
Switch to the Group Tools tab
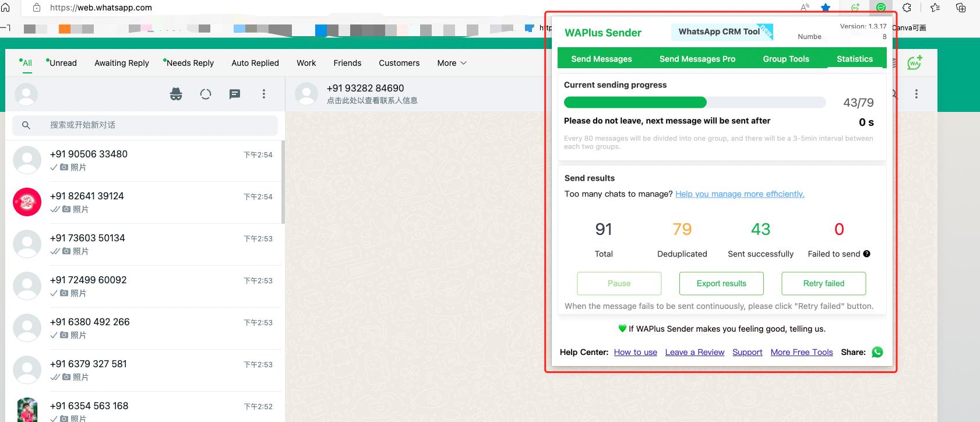(785, 59)
